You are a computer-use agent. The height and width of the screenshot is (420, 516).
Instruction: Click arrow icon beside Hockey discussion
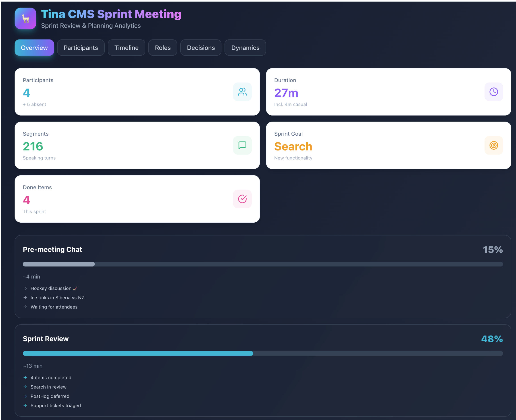pos(25,288)
